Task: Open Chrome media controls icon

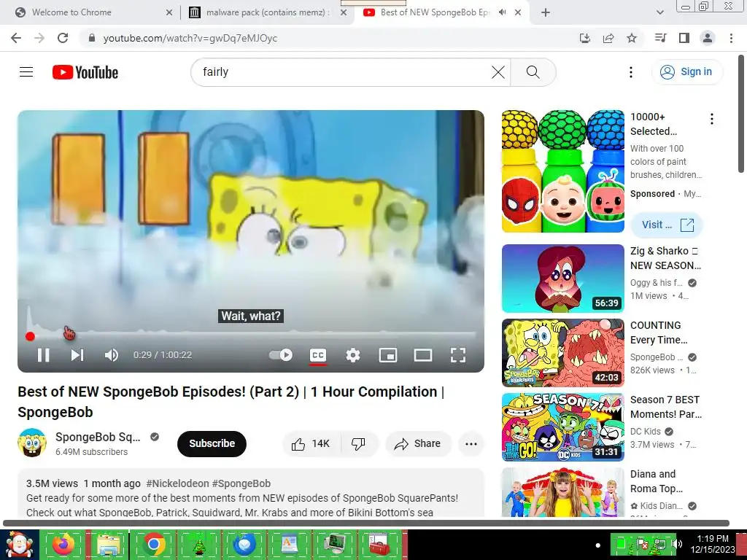Action: click(x=660, y=38)
